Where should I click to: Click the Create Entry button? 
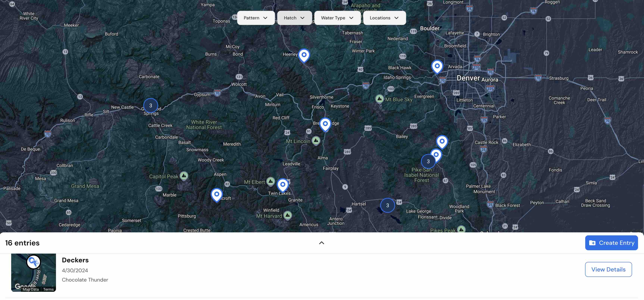tap(612, 243)
